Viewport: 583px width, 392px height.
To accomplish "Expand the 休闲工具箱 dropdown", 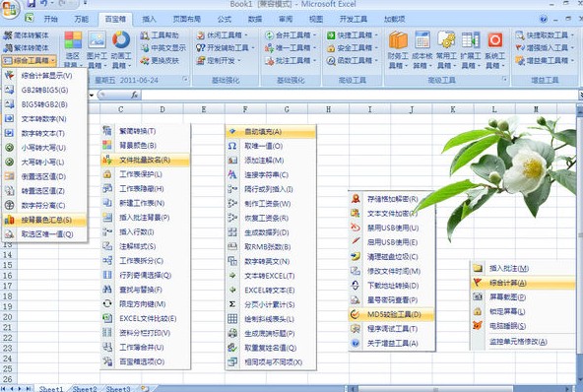I will point(246,35).
